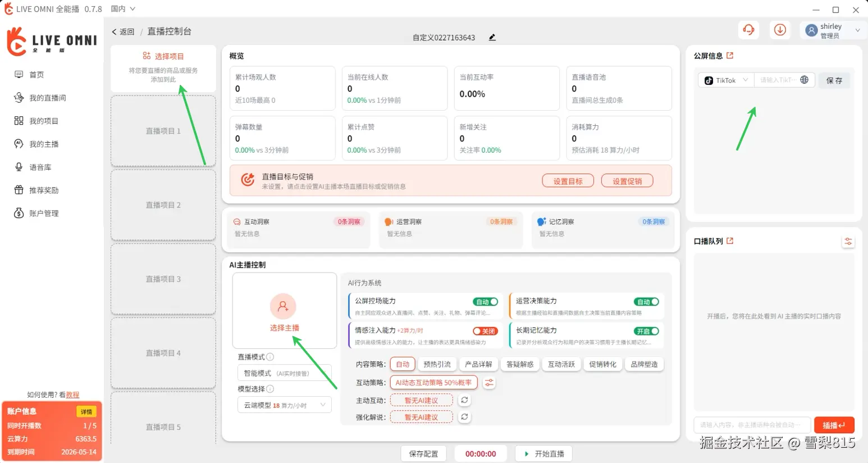Click the 保存配置 button
Screen dimensions: 868x463
coord(423,453)
